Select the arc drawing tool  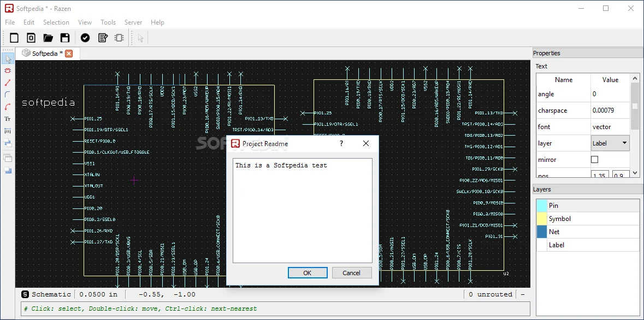coord(8,104)
